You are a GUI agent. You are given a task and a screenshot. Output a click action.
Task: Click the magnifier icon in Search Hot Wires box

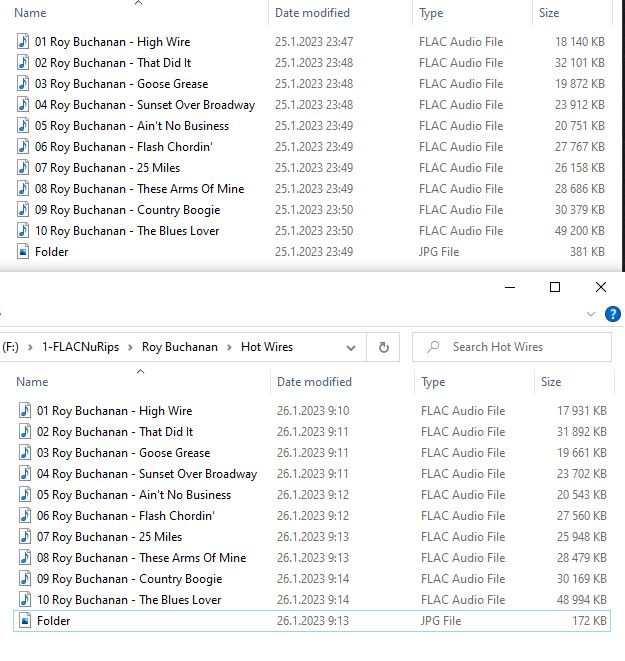coord(433,347)
